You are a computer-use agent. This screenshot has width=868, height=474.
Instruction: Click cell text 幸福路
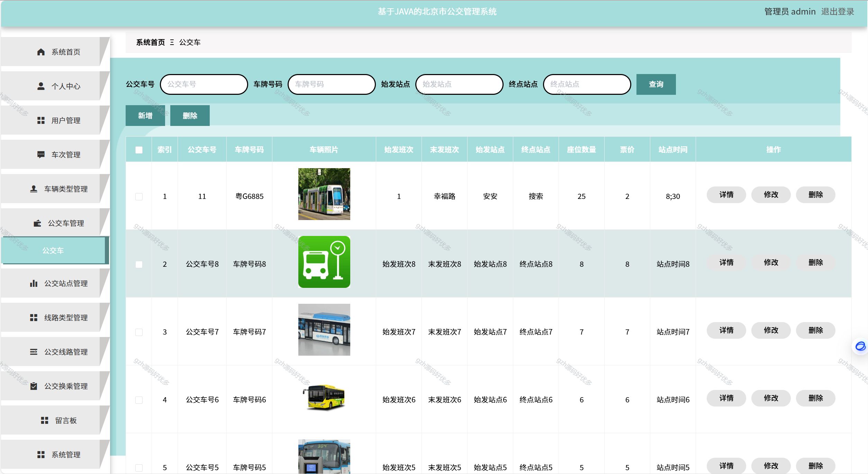444,197
